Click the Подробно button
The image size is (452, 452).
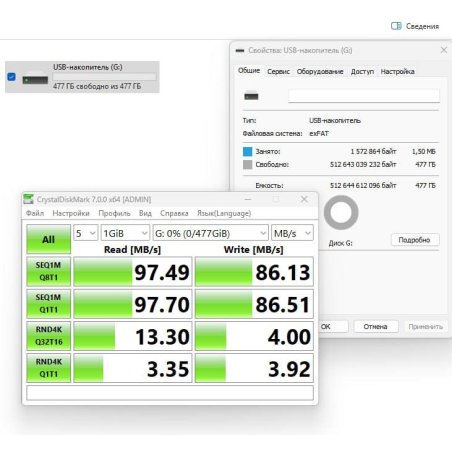[415, 240]
